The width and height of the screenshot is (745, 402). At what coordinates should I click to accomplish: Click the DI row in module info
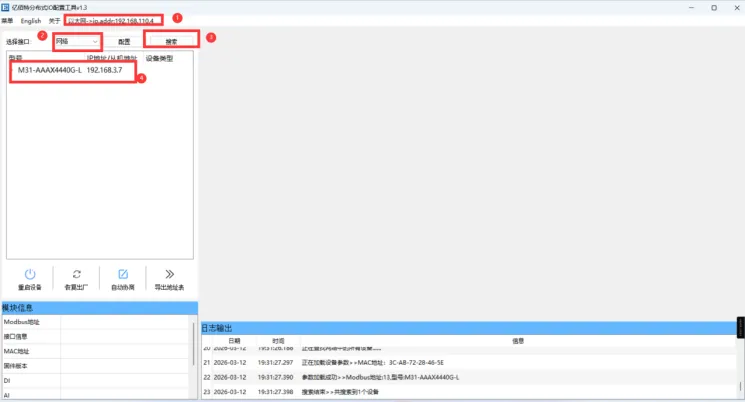pos(97,381)
